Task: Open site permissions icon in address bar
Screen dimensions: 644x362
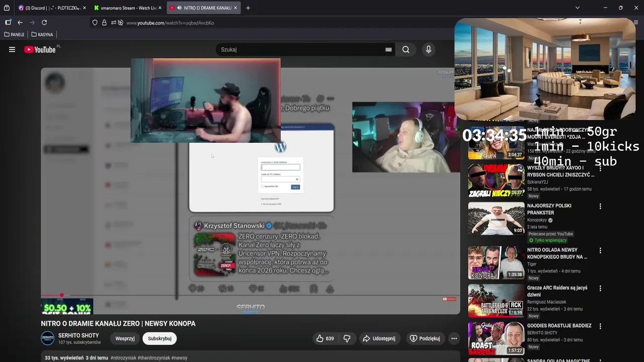Action: pos(113,23)
